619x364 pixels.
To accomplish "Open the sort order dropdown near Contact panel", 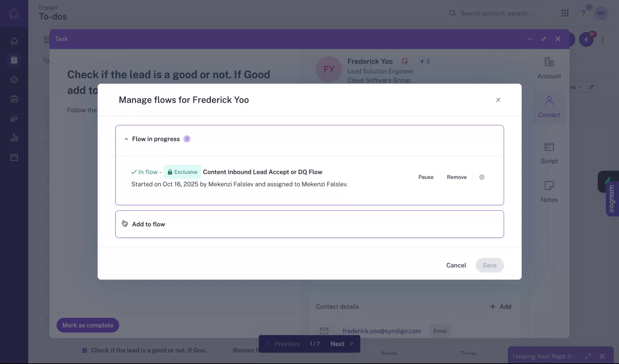I will [x=592, y=87].
